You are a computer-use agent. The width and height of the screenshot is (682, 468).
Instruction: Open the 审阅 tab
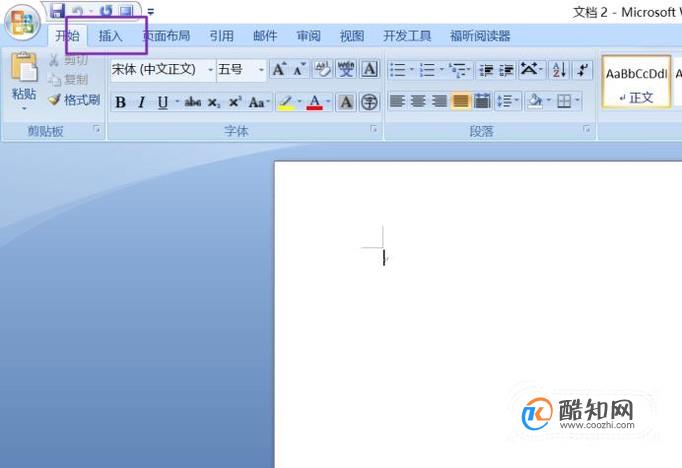click(308, 36)
